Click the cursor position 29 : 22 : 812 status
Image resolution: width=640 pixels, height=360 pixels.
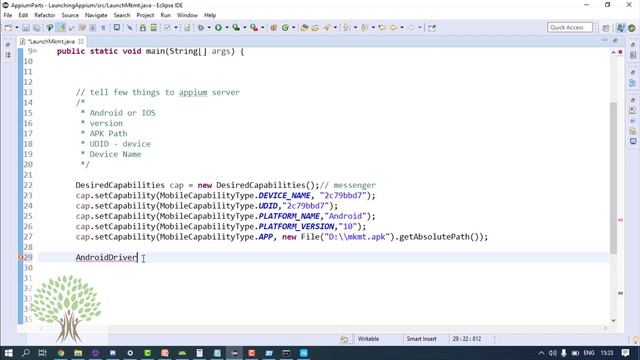(x=466, y=339)
